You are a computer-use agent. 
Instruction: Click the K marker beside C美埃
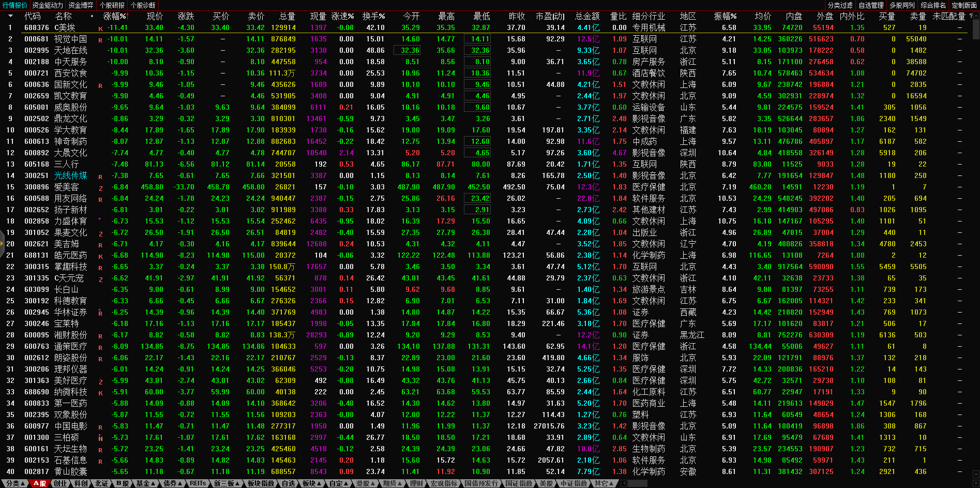[100, 28]
